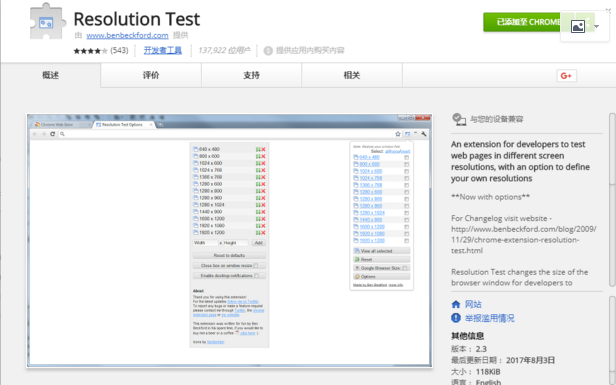Image resolution: width=616 pixels, height=385 pixels.
Task: Switch to the 评价 reviews tab
Action: (151, 75)
